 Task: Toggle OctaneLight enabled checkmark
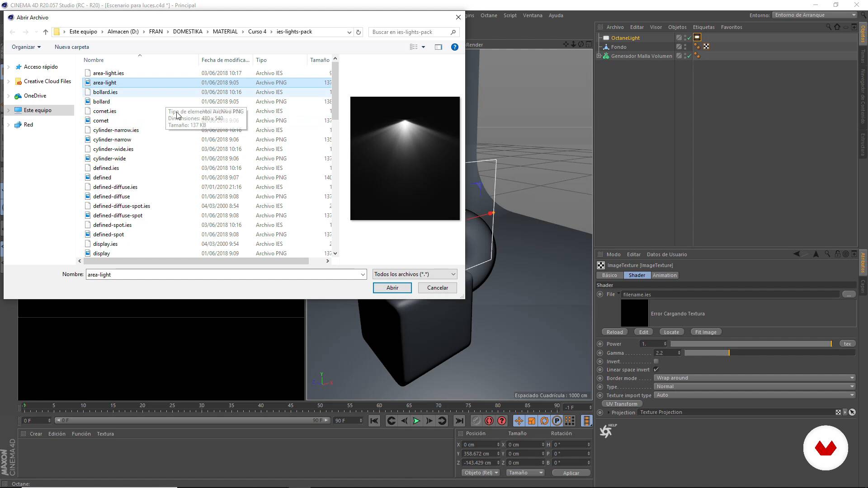[689, 38]
